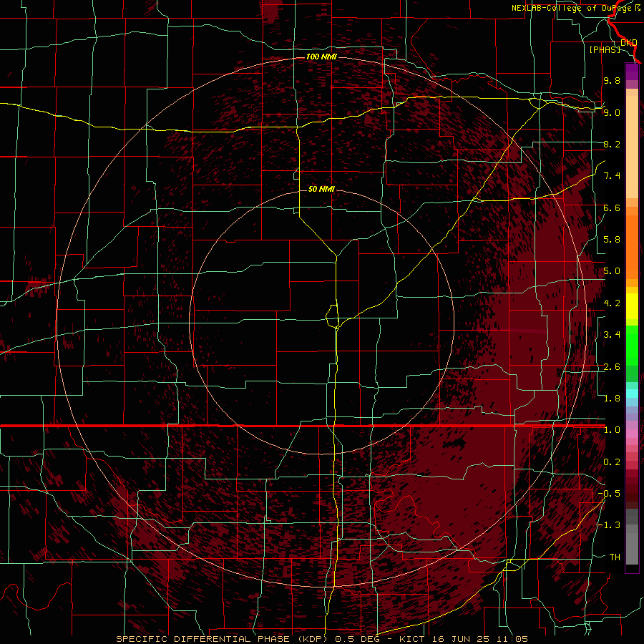Pick the orange segment of the color bar

pos(632,248)
